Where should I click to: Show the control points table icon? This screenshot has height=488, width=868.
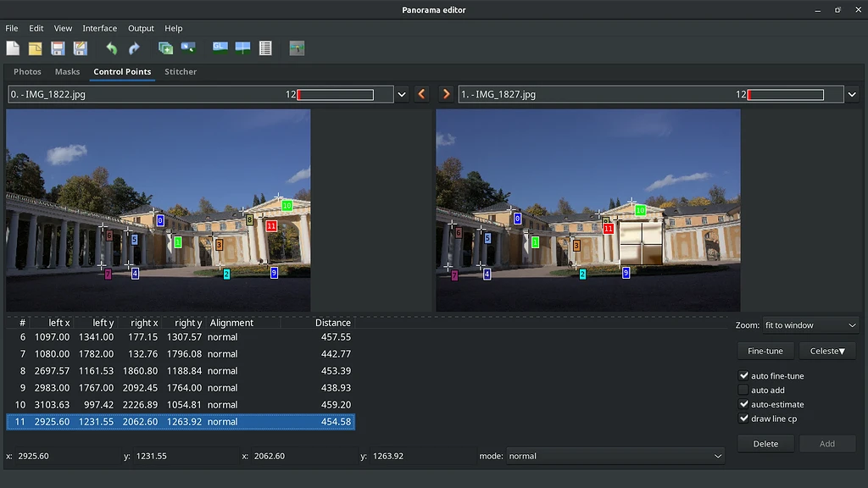pyautogui.click(x=265, y=48)
